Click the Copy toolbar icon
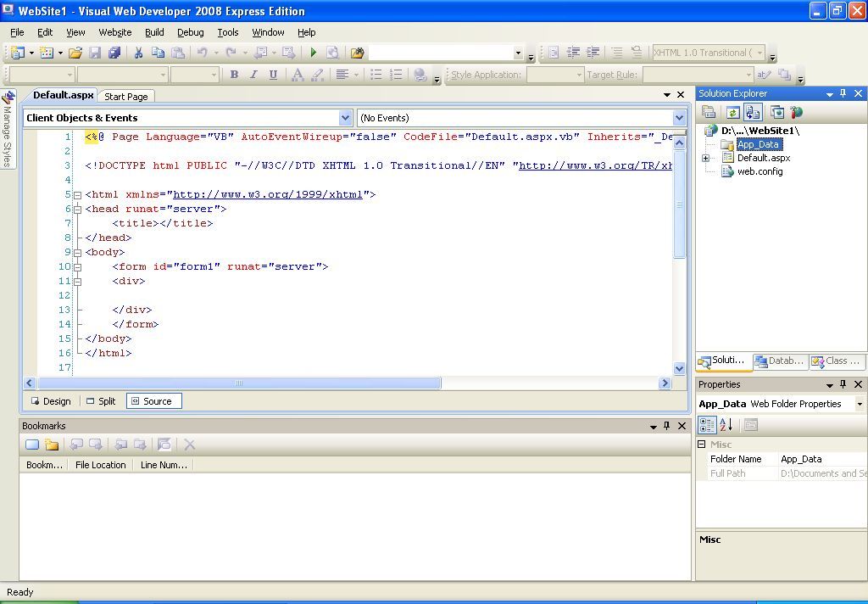The width and height of the screenshot is (868, 604). 158,53
